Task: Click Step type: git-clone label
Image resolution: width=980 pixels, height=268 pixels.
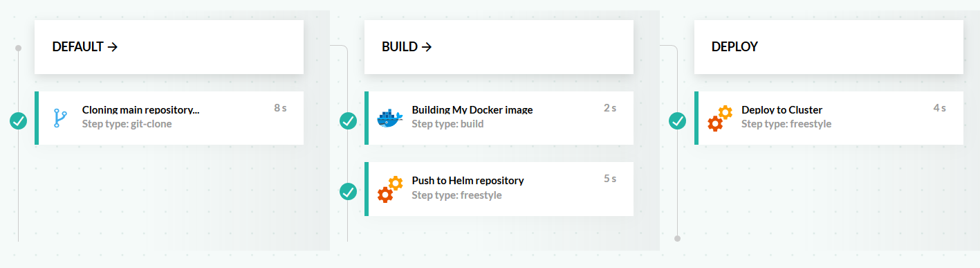Action: pyautogui.click(x=127, y=124)
